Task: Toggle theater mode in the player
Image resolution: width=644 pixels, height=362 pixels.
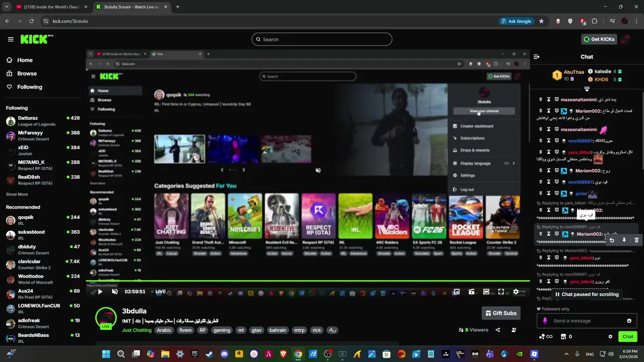Action: coord(486,292)
